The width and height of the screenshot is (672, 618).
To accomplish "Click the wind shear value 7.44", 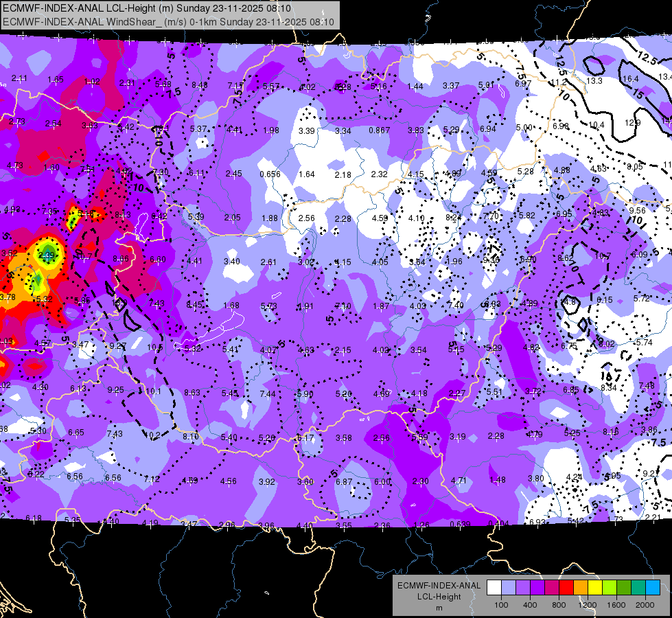I will 268,393.
